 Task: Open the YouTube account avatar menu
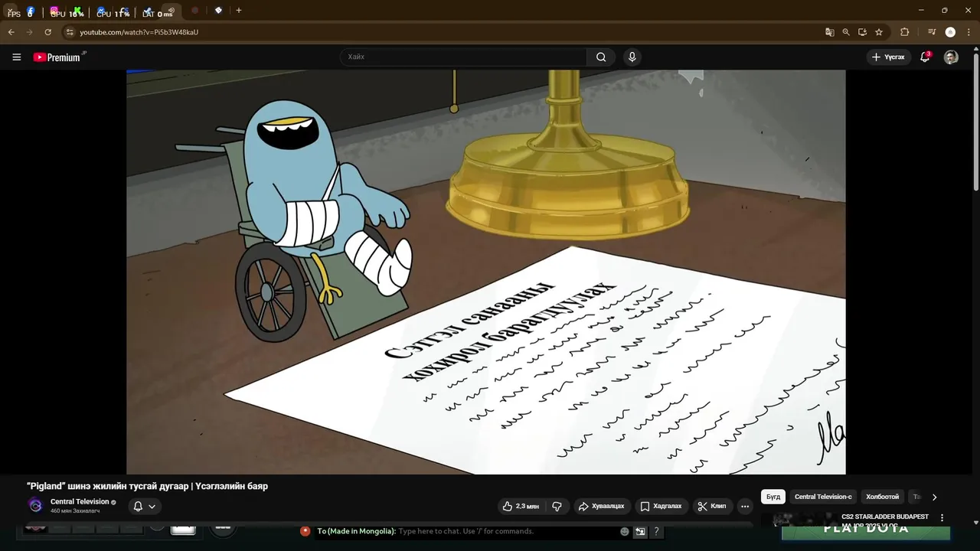(x=951, y=57)
